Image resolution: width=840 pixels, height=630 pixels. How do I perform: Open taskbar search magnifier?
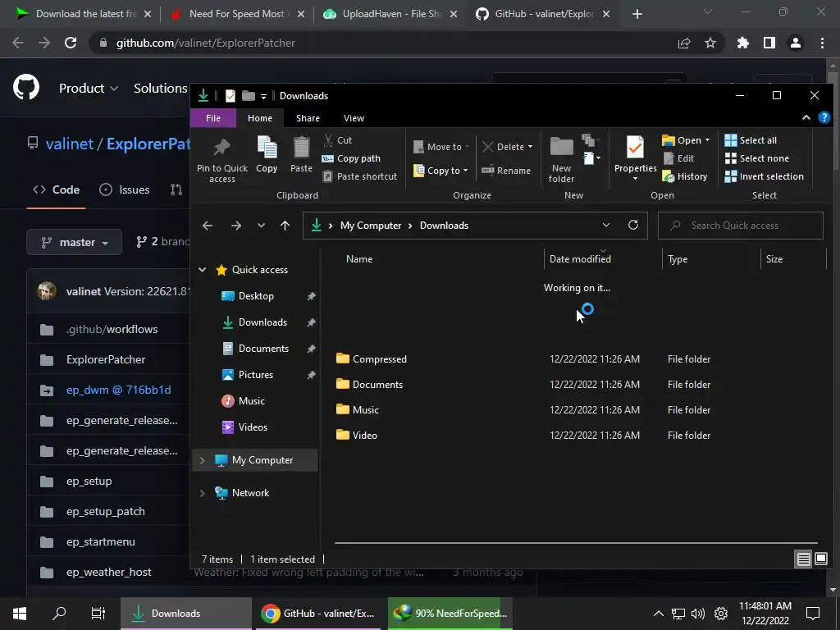tap(59, 614)
